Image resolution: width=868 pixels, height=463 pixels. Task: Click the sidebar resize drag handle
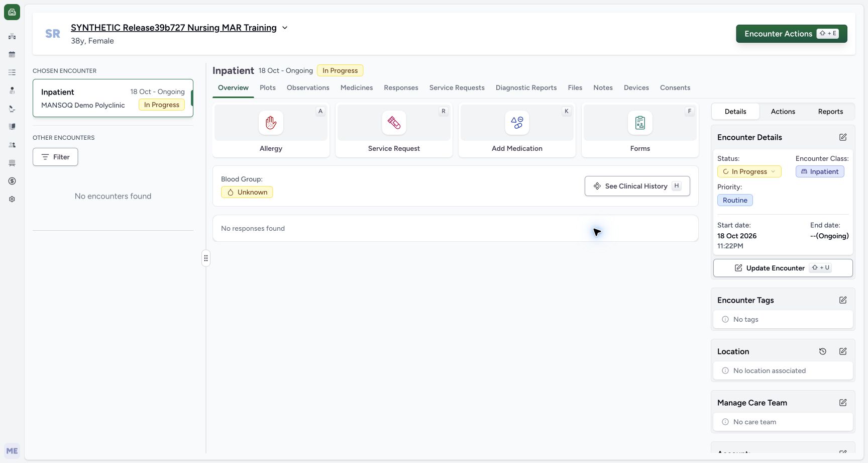pos(206,258)
